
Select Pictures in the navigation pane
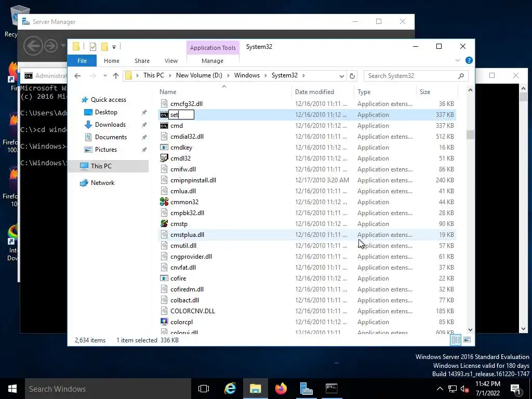point(105,150)
